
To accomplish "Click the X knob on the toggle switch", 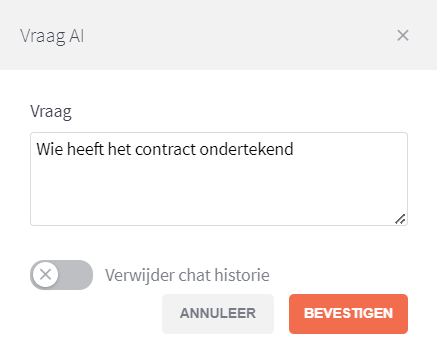I will 45,275.
